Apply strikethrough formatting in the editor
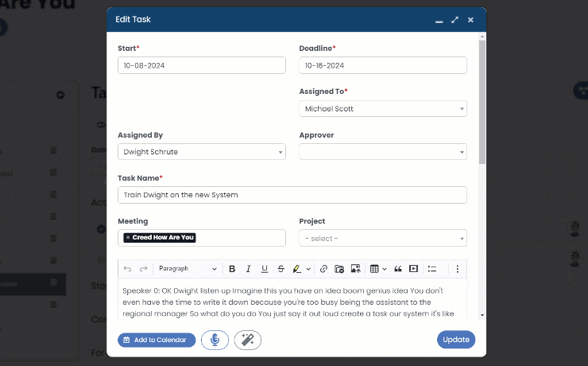The width and height of the screenshot is (588, 366). 280,269
